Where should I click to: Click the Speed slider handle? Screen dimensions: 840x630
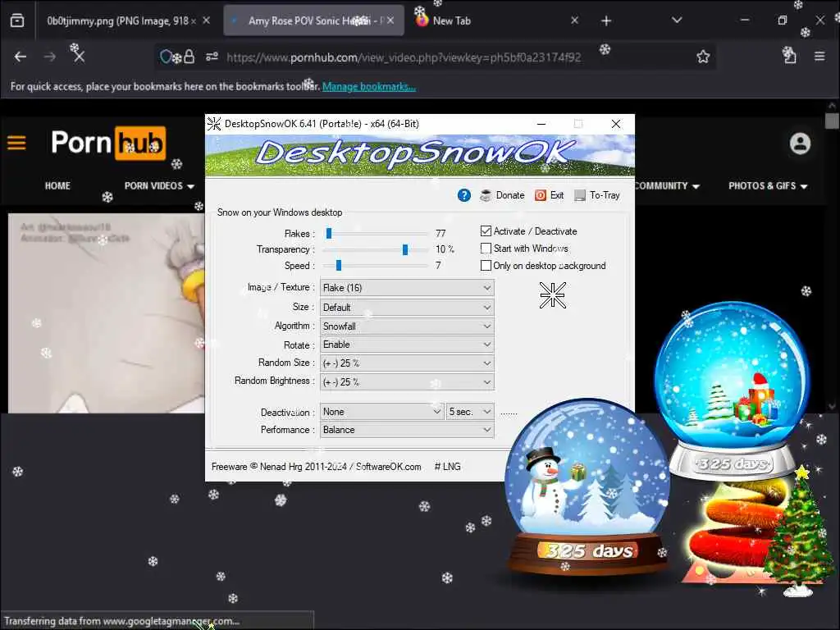[339, 265]
